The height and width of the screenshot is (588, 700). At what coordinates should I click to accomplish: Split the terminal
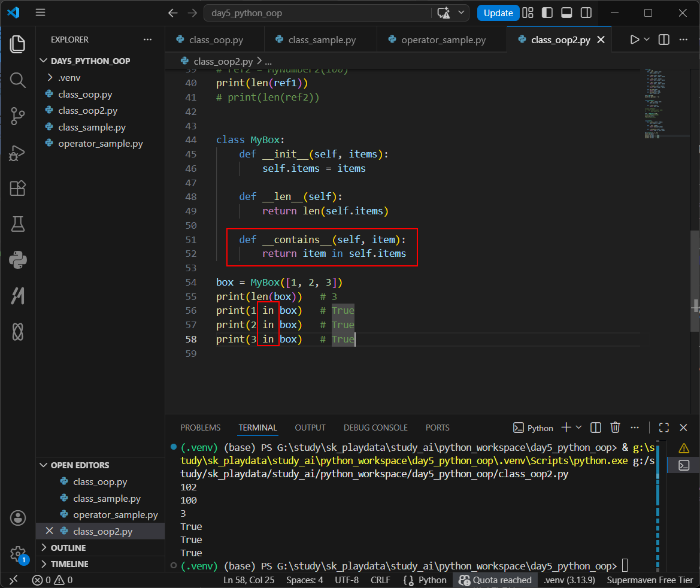coord(596,428)
